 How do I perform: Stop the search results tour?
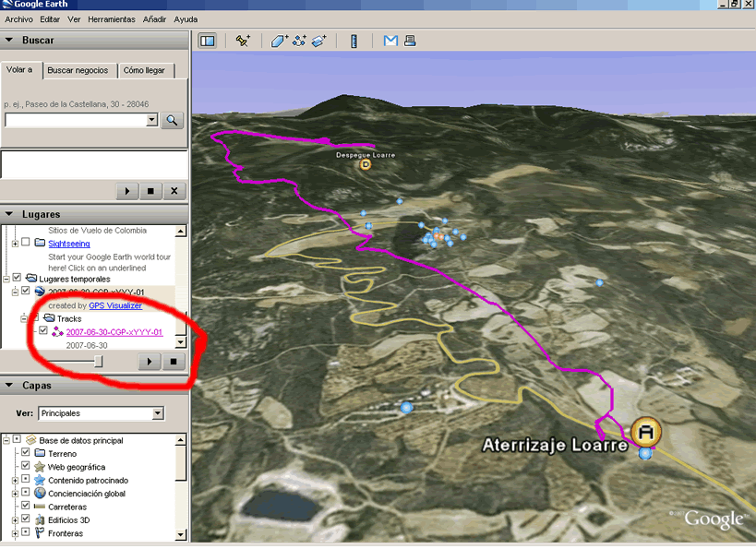pyautogui.click(x=150, y=191)
